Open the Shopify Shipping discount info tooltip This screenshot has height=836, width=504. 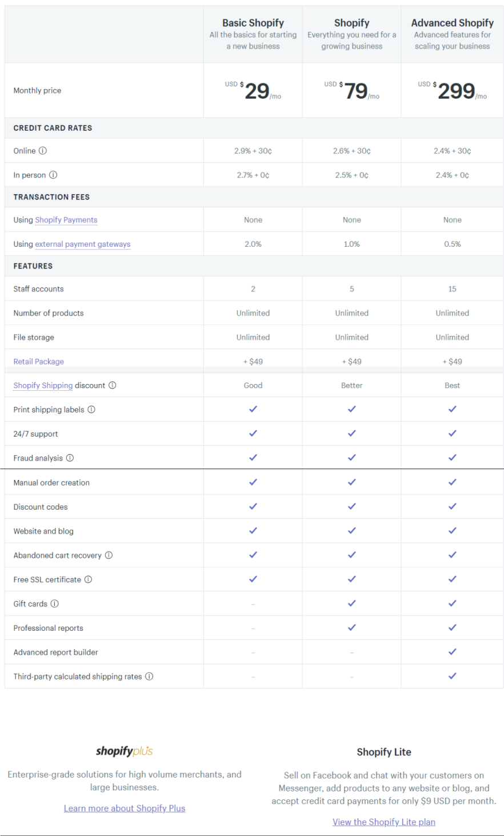point(113,385)
